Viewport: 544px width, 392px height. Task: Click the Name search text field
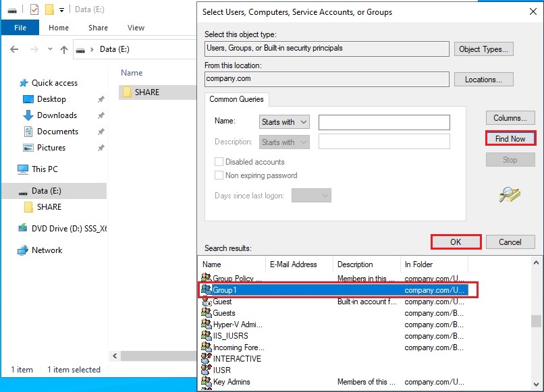383,122
